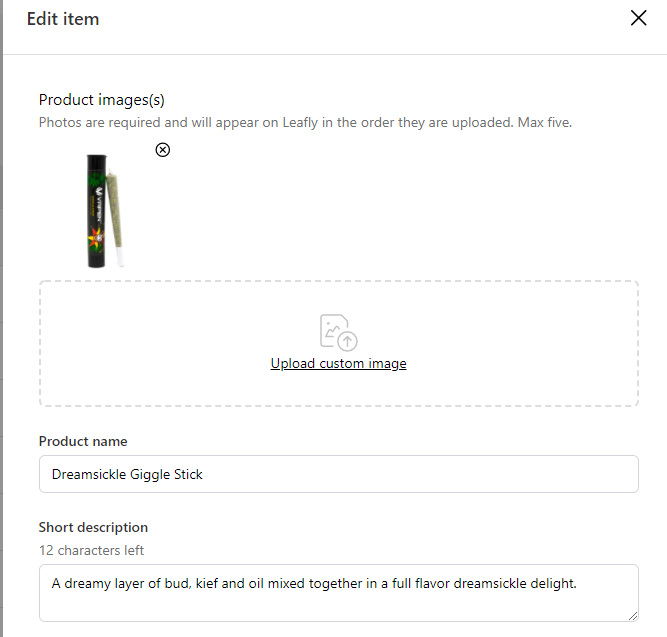Select the pre-roll tube product thumbnail
This screenshot has width=667, height=637.
[x=105, y=211]
